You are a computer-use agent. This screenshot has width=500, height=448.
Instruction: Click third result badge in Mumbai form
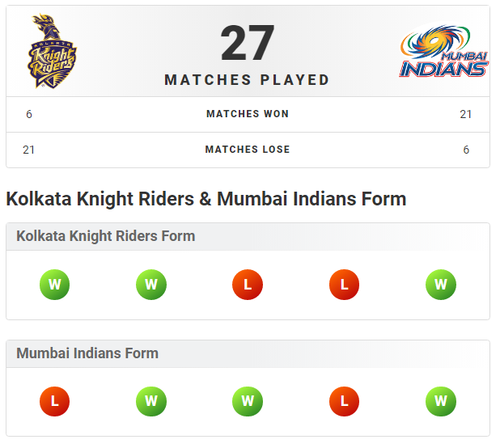[248, 401]
